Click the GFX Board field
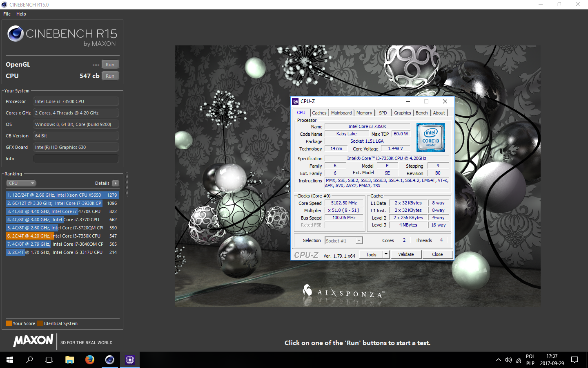 [76, 147]
